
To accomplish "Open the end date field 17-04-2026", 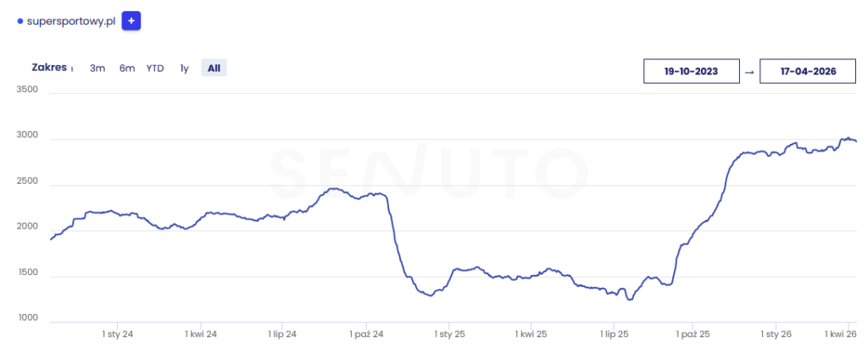I will point(808,72).
